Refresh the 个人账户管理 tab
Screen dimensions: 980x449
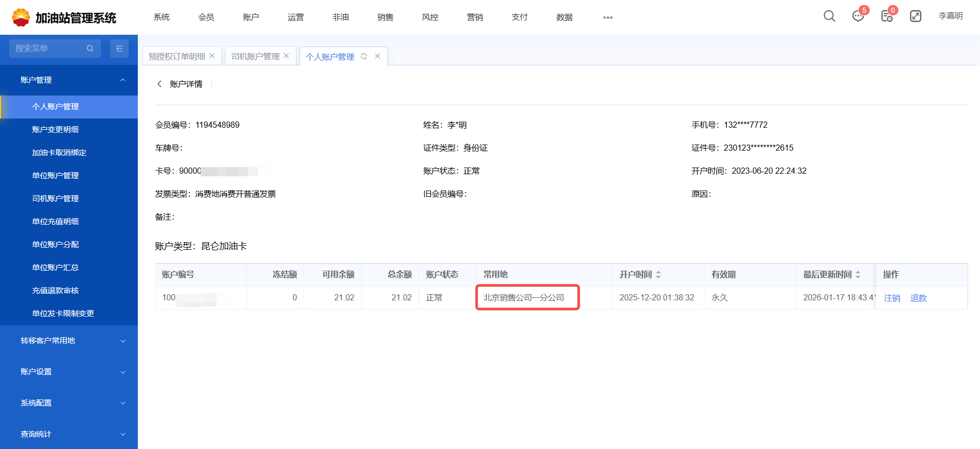click(x=364, y=56)
